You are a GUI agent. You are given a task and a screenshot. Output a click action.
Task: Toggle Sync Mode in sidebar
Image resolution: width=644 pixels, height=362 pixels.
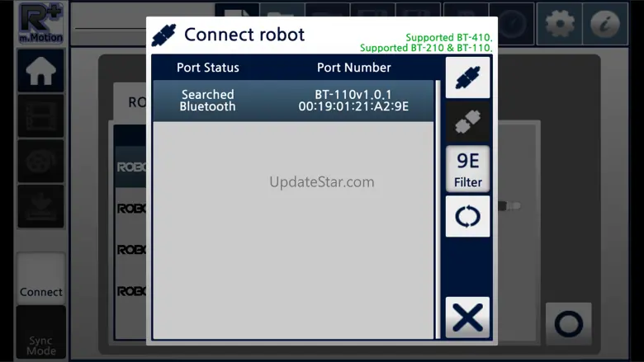40,332
